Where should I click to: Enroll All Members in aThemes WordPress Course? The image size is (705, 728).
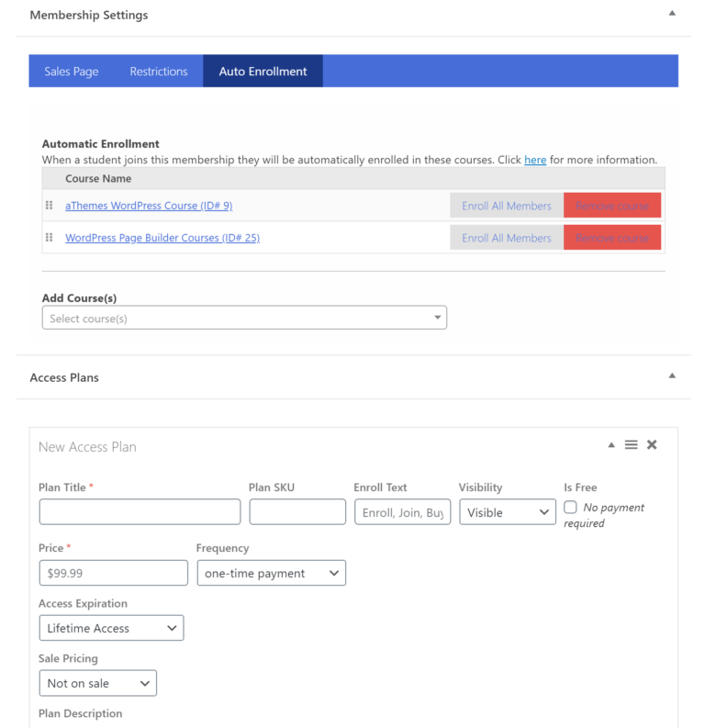click(x=507, y=206)
